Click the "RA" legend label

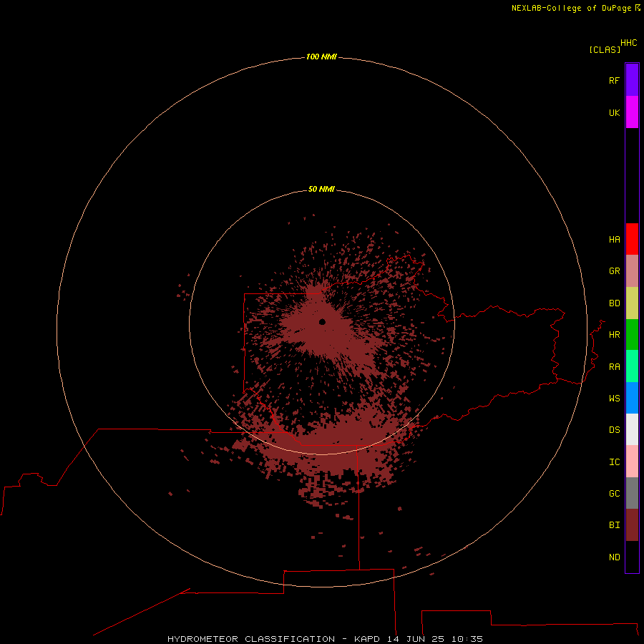[614, 367]
